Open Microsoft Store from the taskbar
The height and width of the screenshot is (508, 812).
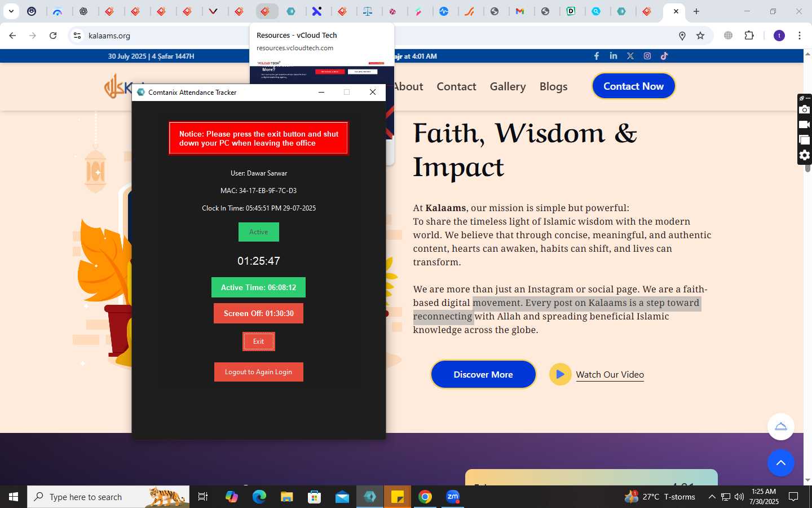(x=315, y=497)
